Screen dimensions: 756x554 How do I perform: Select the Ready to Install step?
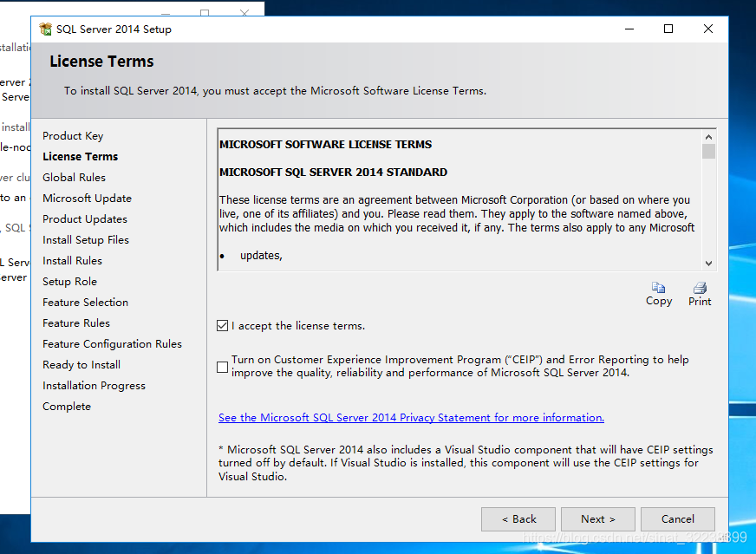81,365
